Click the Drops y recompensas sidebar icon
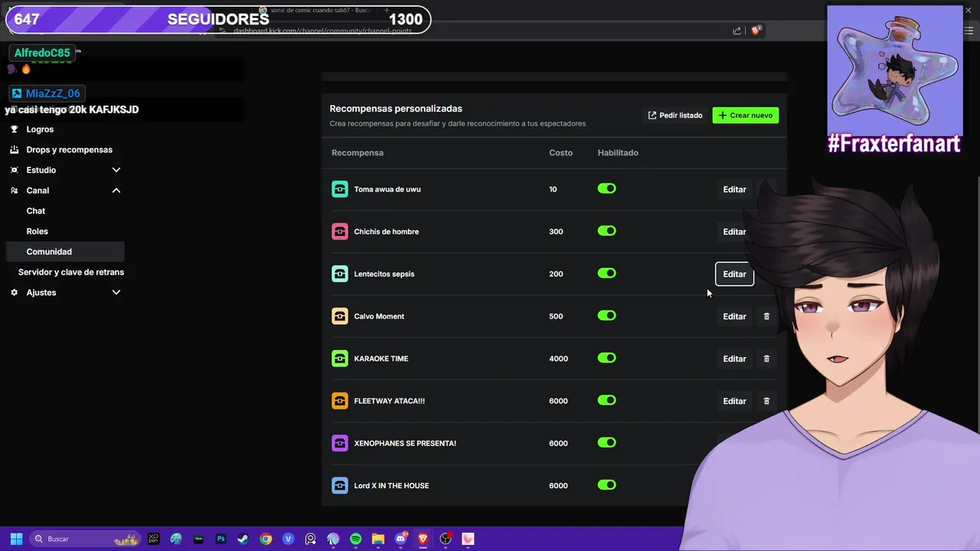This screenshot has width=980, height=551. click(14, 149)
